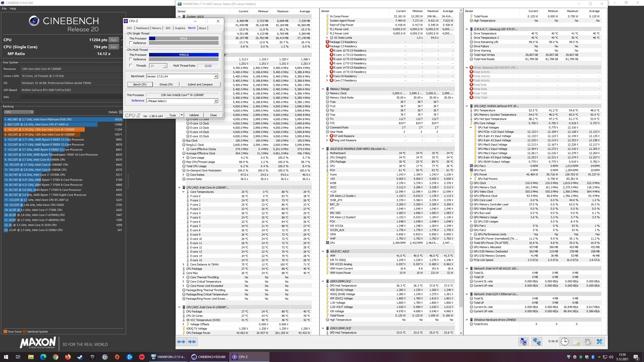Open Graphics tab in CPU-Z

coord(180,28)
